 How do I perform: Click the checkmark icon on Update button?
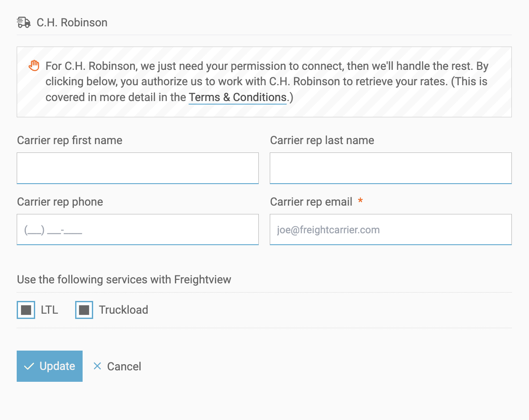coord(29,366)
